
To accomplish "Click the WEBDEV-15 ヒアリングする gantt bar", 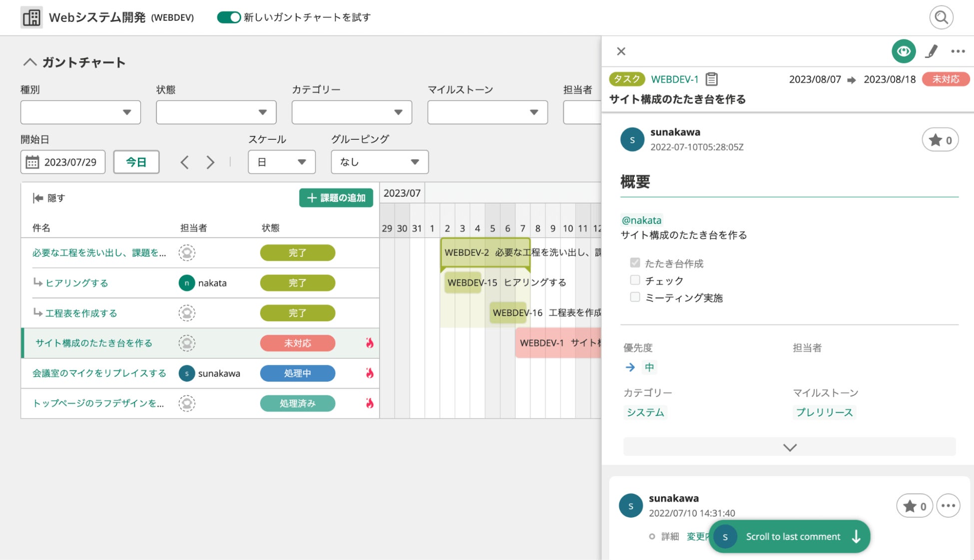I will pyautogui.click(x=463, y=282).
